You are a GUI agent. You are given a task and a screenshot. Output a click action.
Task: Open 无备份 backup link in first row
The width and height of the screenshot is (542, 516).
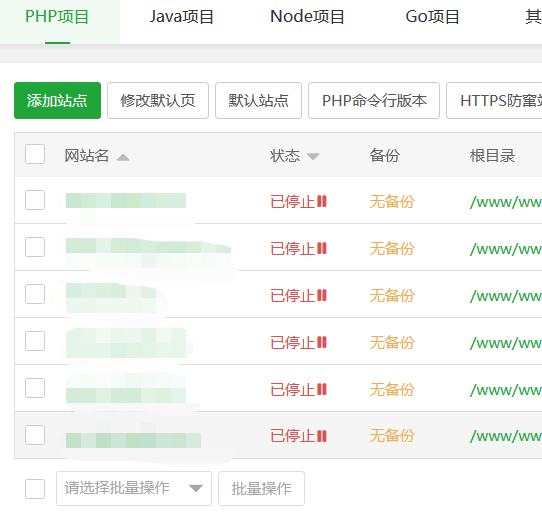pyautogui.click(x=392, y=201)
